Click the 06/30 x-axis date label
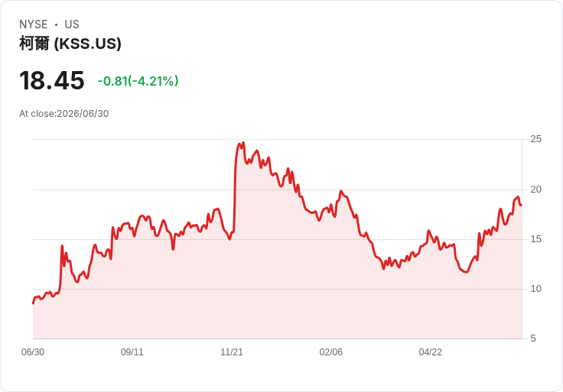Viewport: 563px width, 392px height. point(33,352)
